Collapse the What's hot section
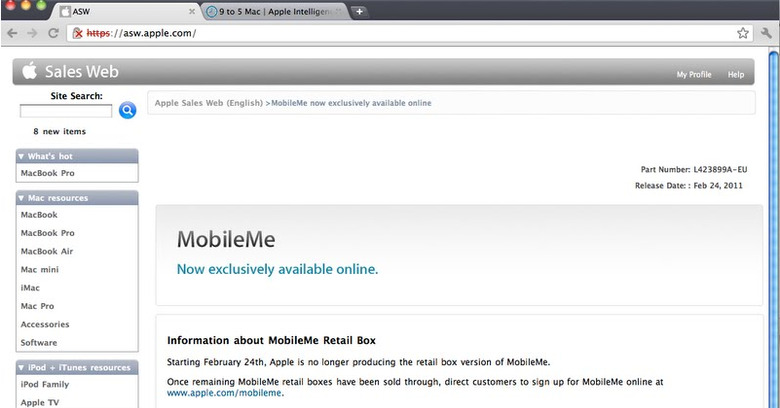The height and width of the screenshot is (408, 780). [77, 156]
